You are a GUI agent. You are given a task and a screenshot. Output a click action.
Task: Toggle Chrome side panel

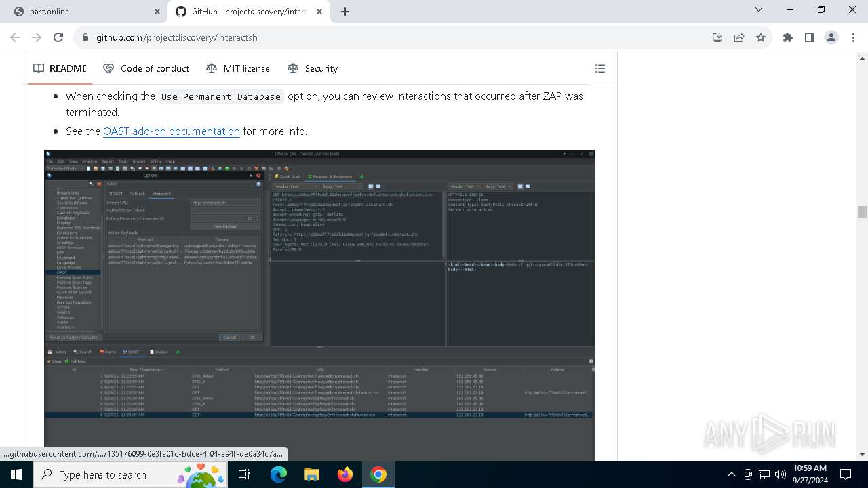(810, 37)
